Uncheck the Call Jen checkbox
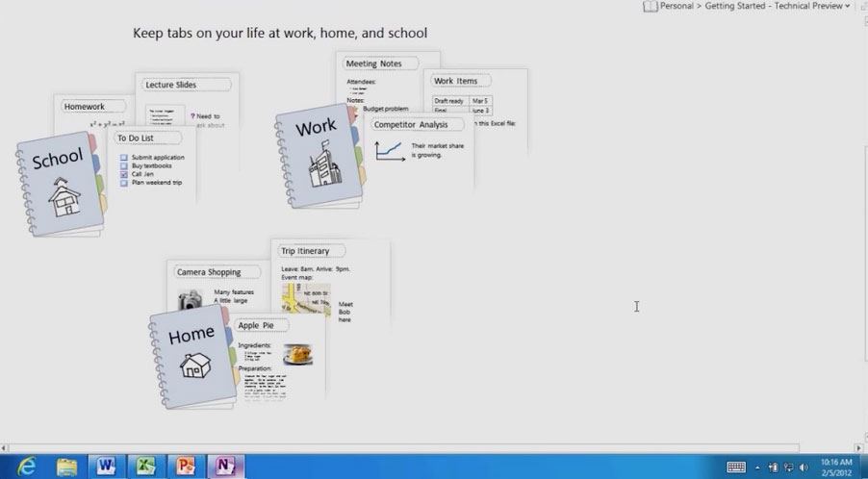Image resolution: width=868 pixels, height=479 pixels. pyautogui.click(x=124, y=174)
